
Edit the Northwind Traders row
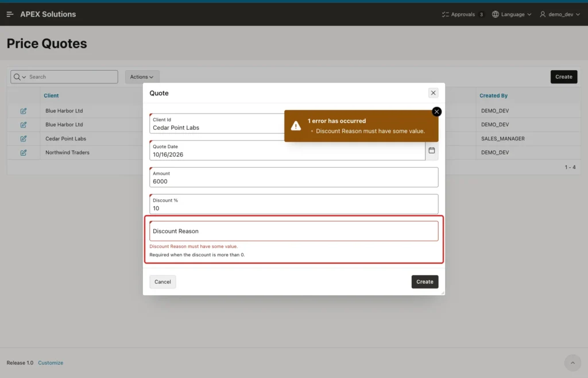pyautogui.click(x=23, y=153)
